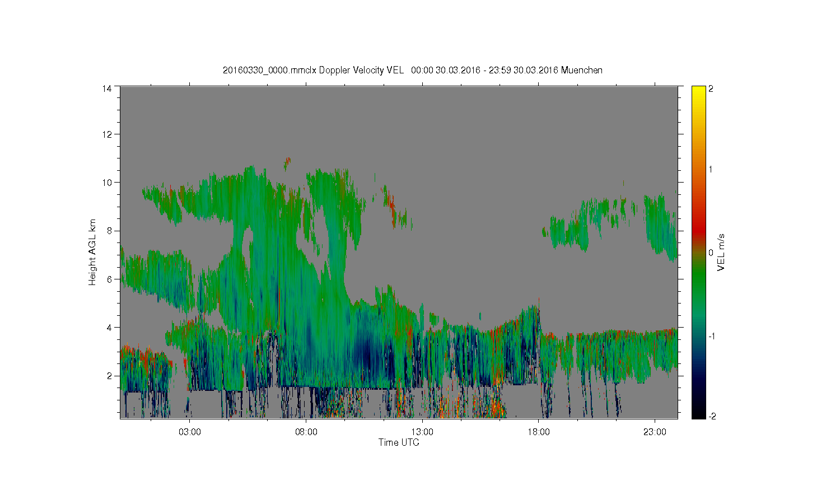The height and width of the screenshot is (504, 840).
Task: Click the colorbar value 2 at top
Action: click(711, 88)
